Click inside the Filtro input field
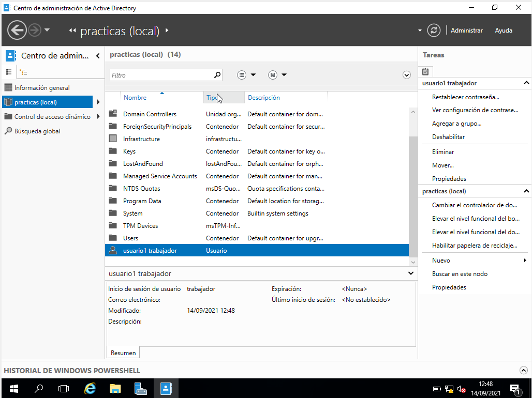This screenshot has width=532, height=398. [x=160, y=75]
